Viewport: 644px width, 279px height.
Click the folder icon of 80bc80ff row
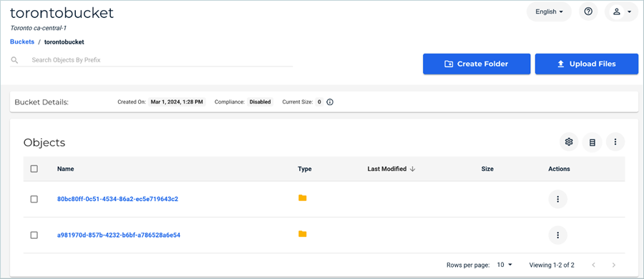(303, 198)
